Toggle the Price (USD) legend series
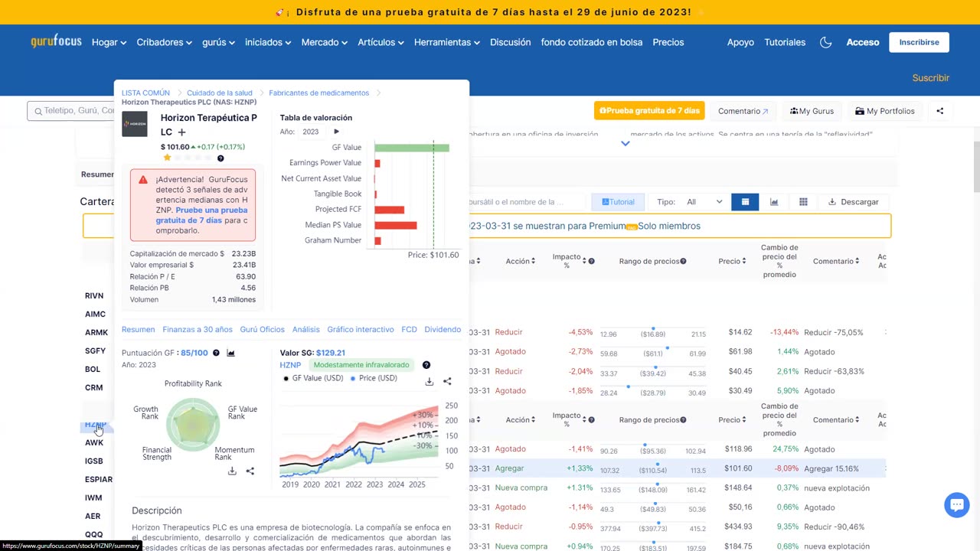The width and height of the screenshot is (980, 551). [374, 378]
